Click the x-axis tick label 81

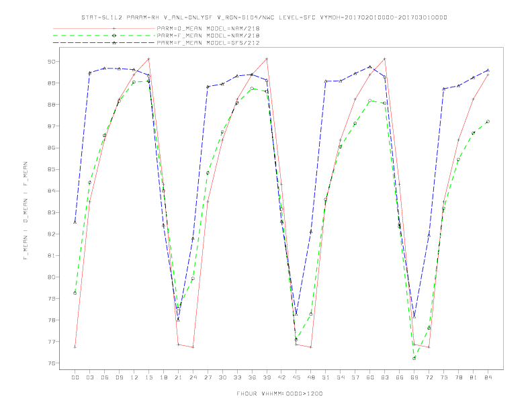click(x=474, y=377)
